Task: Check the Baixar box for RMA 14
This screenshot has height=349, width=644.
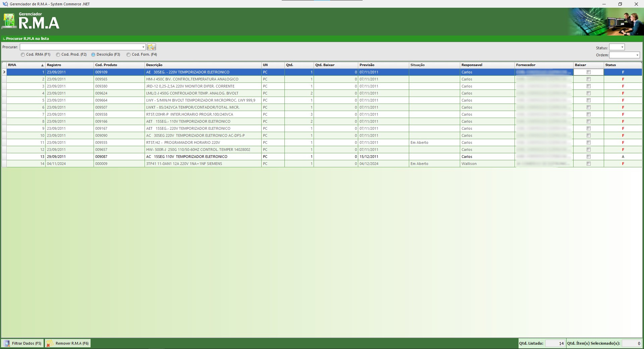Action: coord(588,164)
